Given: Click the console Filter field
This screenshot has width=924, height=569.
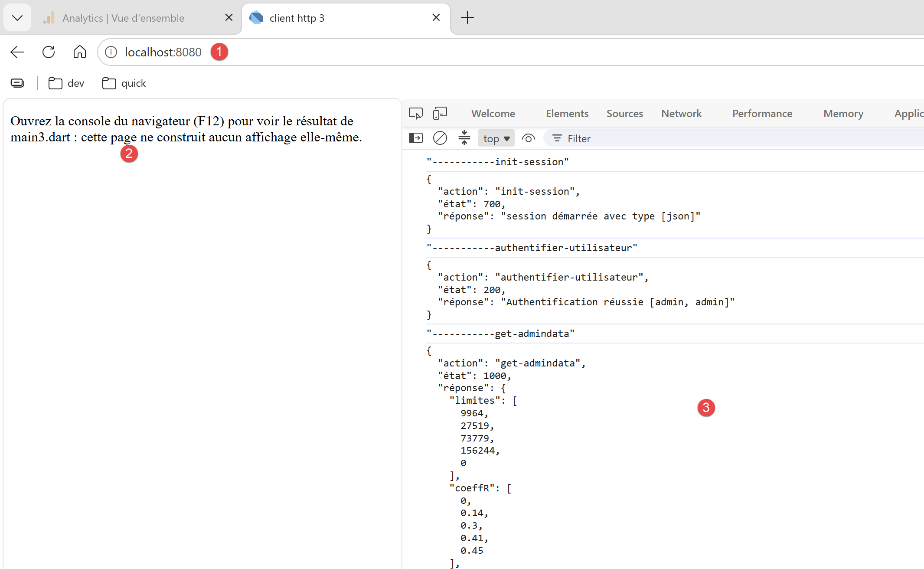Looking at the screenshot, I should [x=733, y=138].
